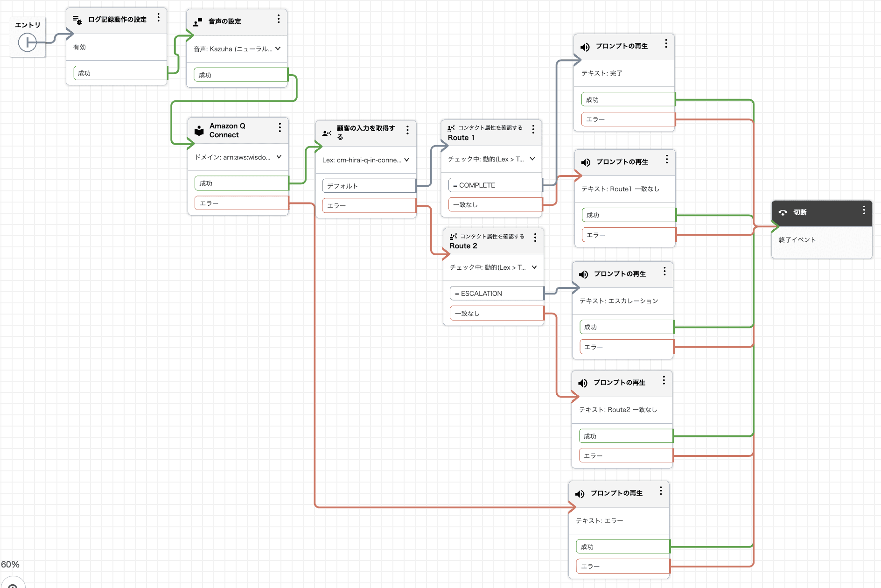Open kebab menu of 完了 prompt block
881x588 pixels.
pyautogui.click(x=666, y=43)
